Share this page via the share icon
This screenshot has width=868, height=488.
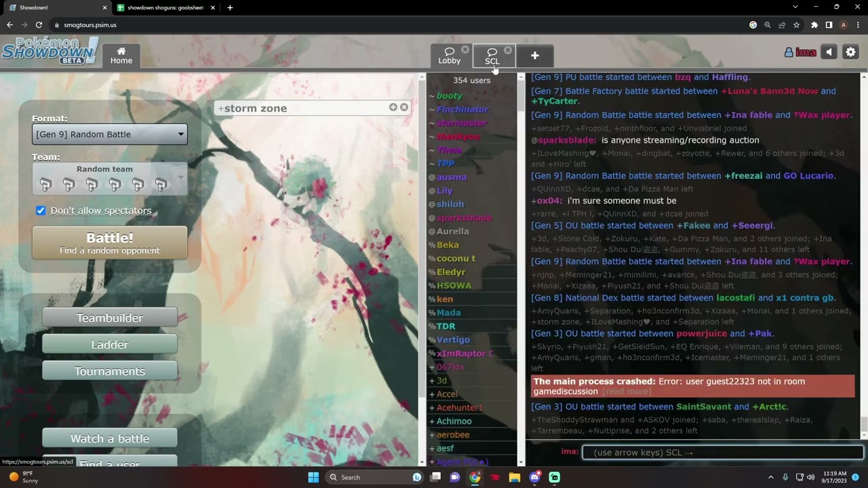pyautogui.click(x=782, y=25)
